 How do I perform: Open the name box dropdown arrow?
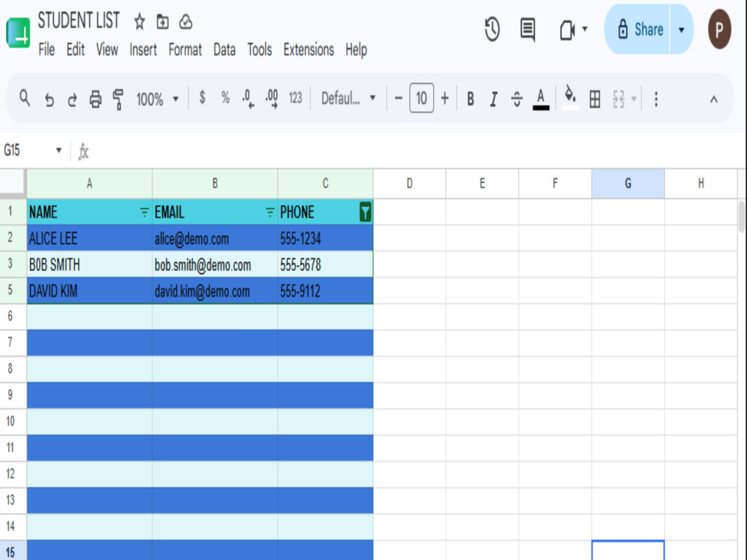coord(58,151)
